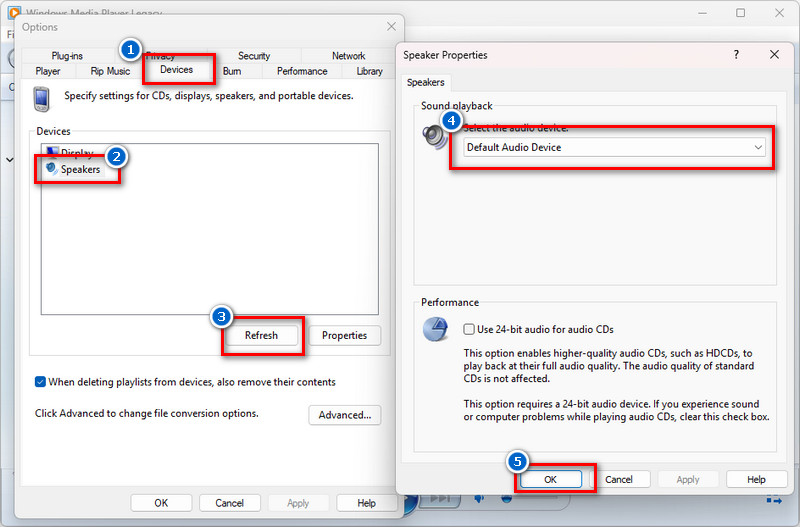
Task: Mute sound in Windows Media Player
Action: tap(479, 498)
